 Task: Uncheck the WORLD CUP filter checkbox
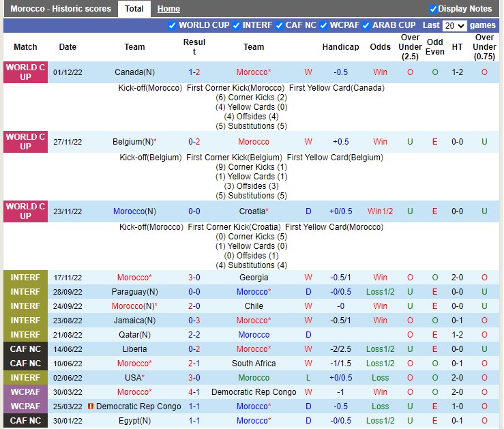pos(173,25)
